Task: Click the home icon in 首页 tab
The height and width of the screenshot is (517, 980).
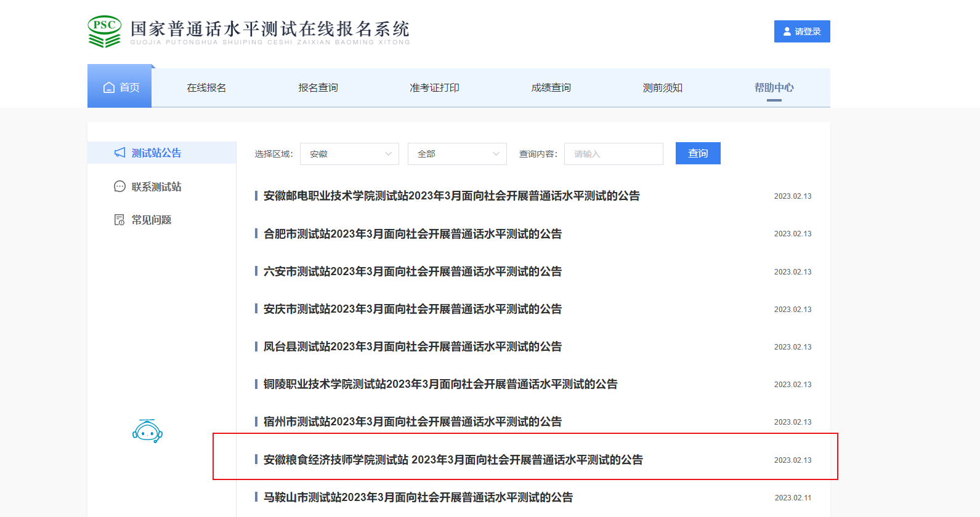Action: pos(109,87)
